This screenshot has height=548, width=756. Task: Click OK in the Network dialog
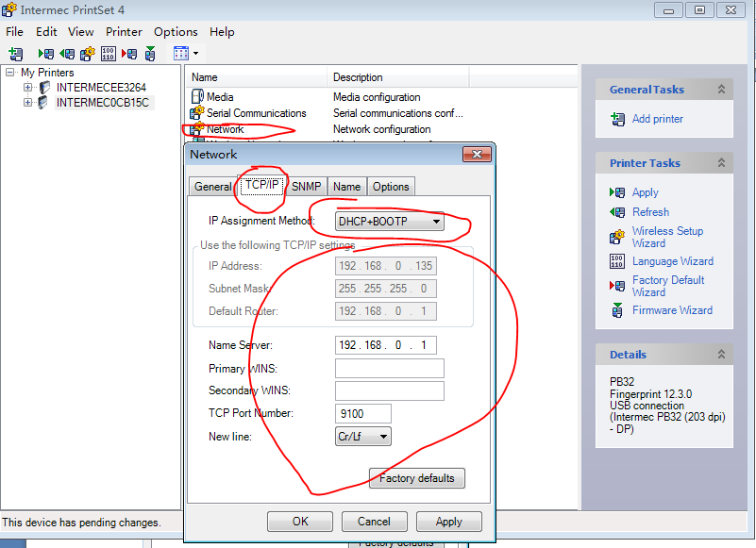300,522
